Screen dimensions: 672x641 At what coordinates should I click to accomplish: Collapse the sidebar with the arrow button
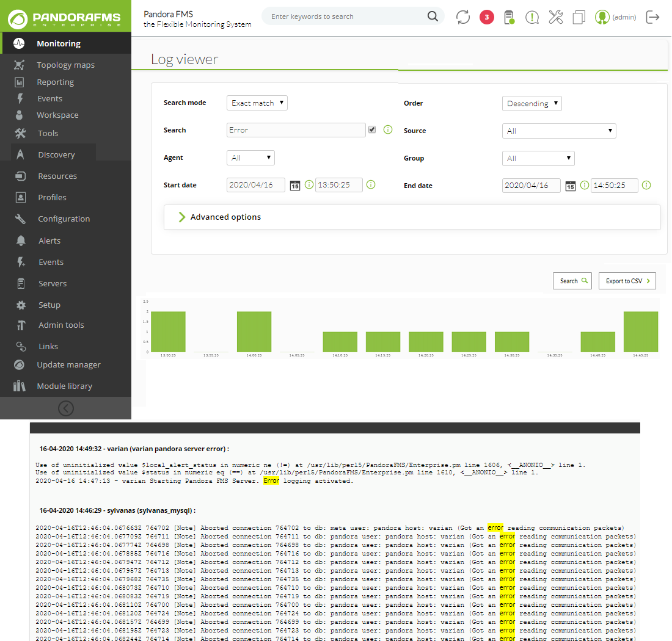(65, 408)
